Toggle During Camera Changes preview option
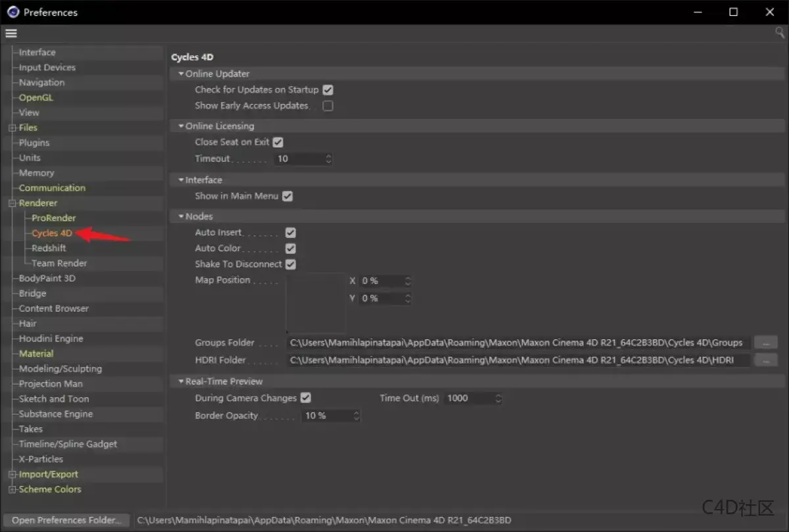789x532 pixels. tap(305, 397)
